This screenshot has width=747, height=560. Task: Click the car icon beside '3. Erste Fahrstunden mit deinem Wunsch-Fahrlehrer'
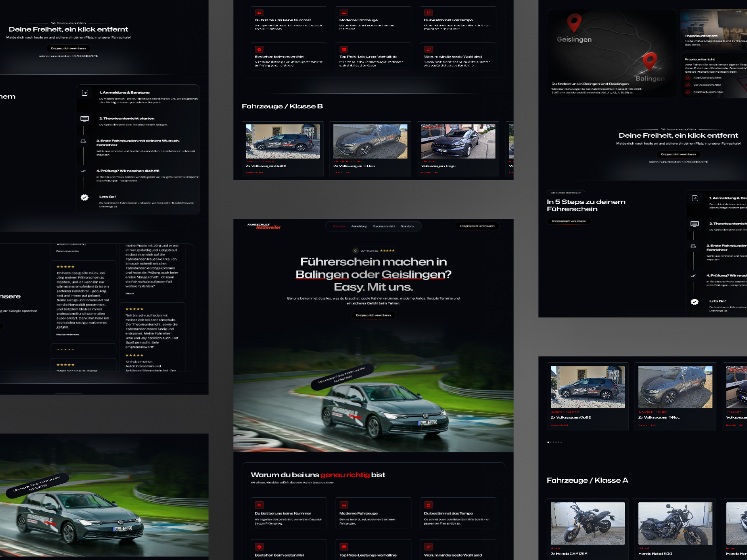[83, 141]
